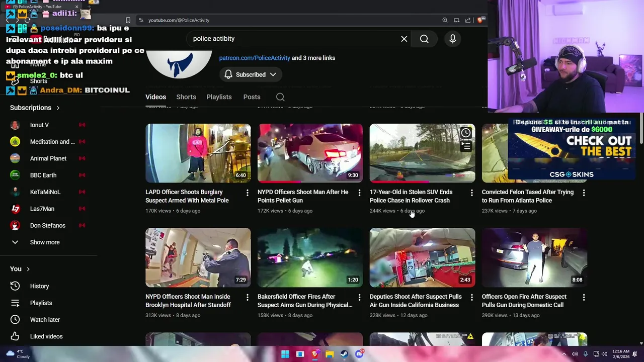
Task: Open site settings icon beside the URL
Action: 141,20
